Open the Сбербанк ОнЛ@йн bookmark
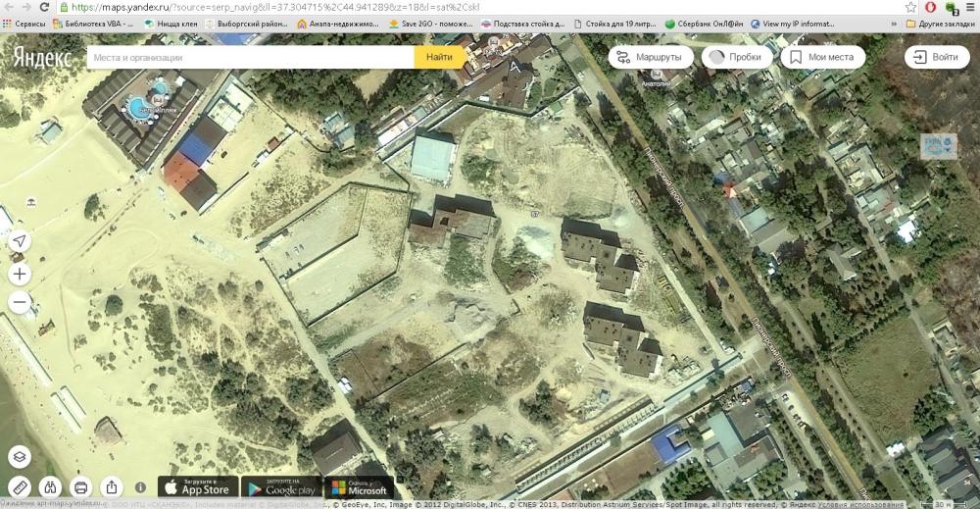980x509 pixels. pyautogui.click(x=704, y=24)
